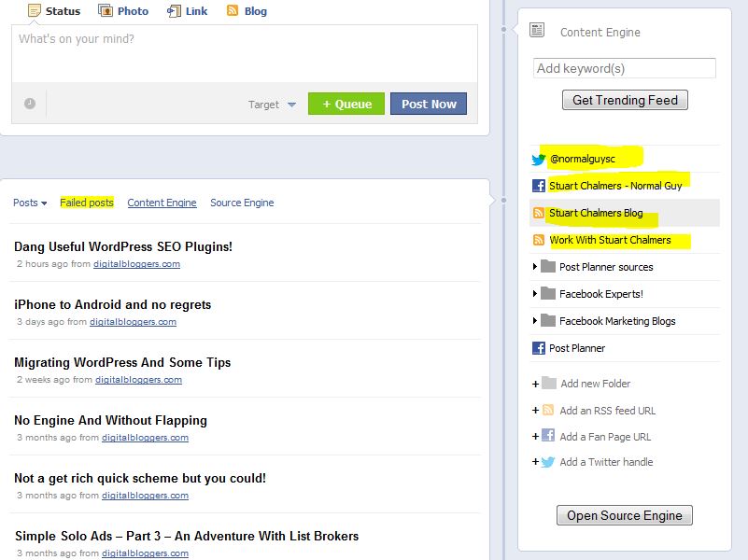Click post title Simple Solo Ads – Part 3
Screen dimensions: 748x560
point(187,536)
